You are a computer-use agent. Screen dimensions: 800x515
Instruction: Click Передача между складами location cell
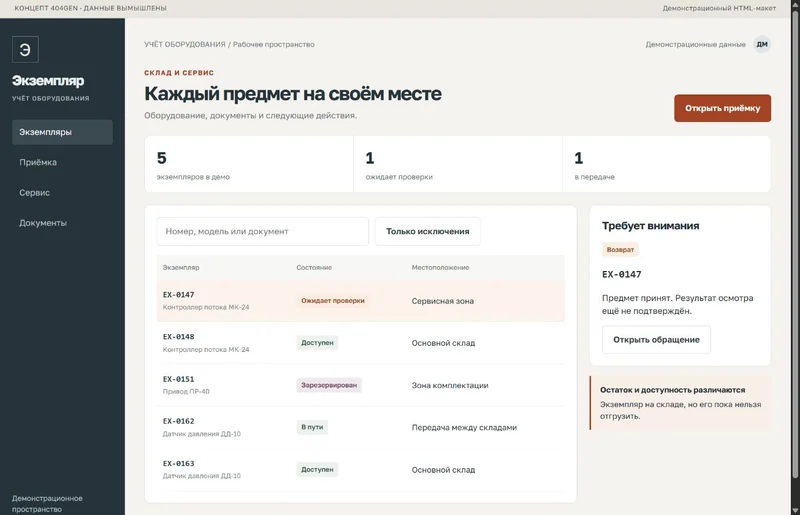[464, 427]
